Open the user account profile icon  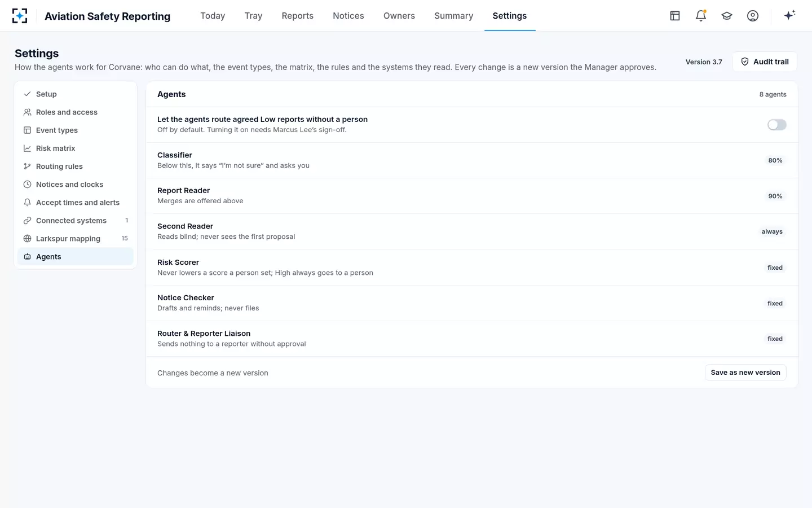pos(753,16)
